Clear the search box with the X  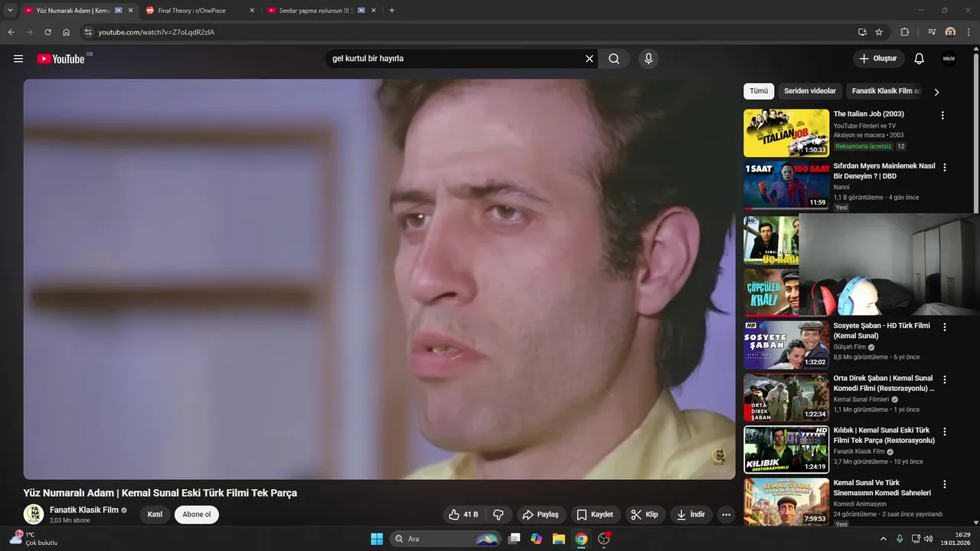590,59
